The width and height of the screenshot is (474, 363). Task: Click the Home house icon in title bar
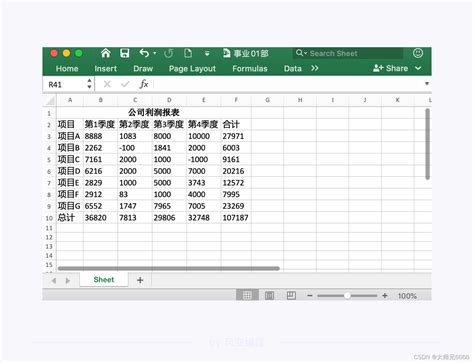click(106, 53)
